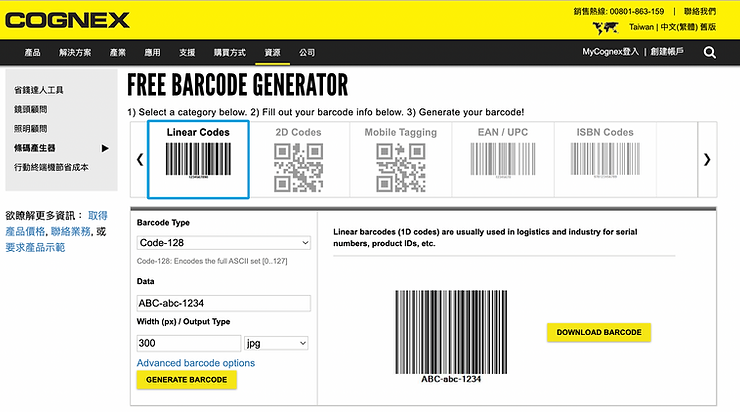The height and width of the screenshot is (412, 740).
Task: Click the Width 300 input field
Action: coord(189,343)
